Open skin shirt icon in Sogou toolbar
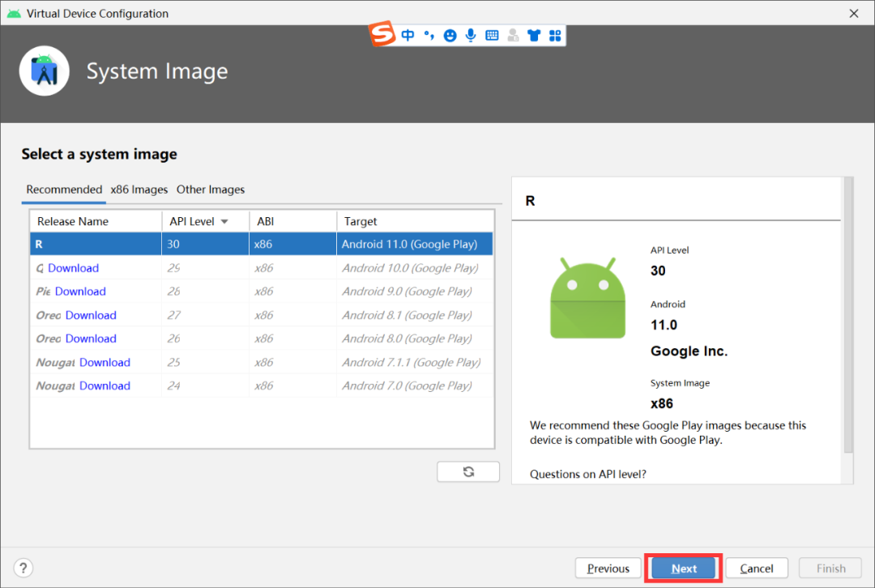 pos(534,35)
